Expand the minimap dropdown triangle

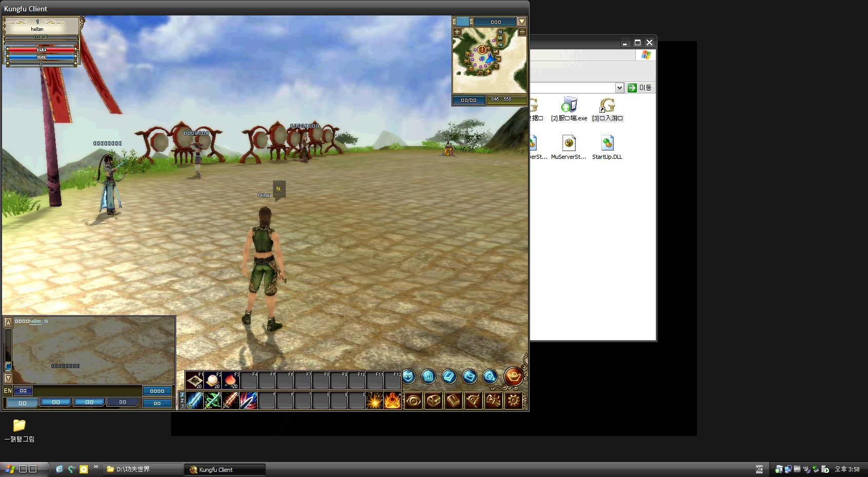[x=522, y=22]
